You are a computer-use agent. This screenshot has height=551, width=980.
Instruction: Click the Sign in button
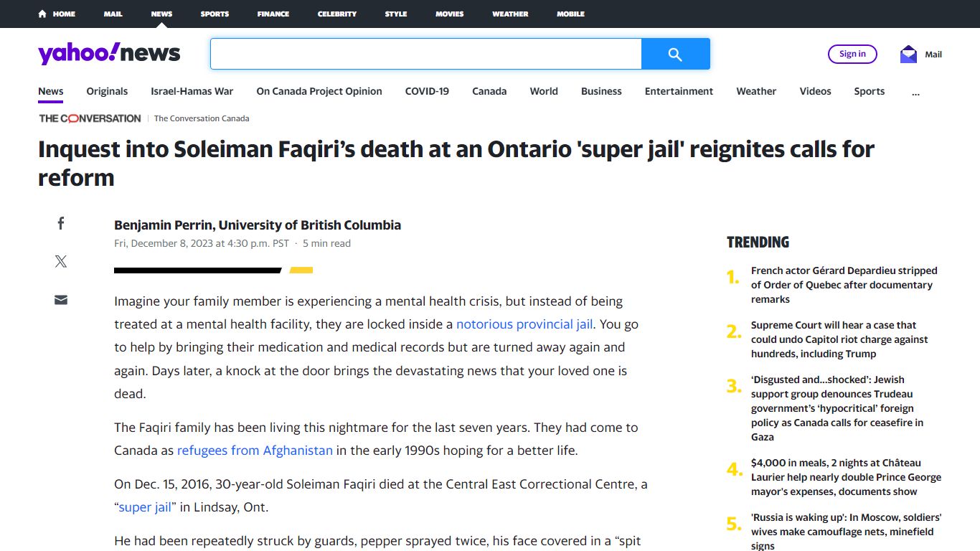tap(852, 54)
